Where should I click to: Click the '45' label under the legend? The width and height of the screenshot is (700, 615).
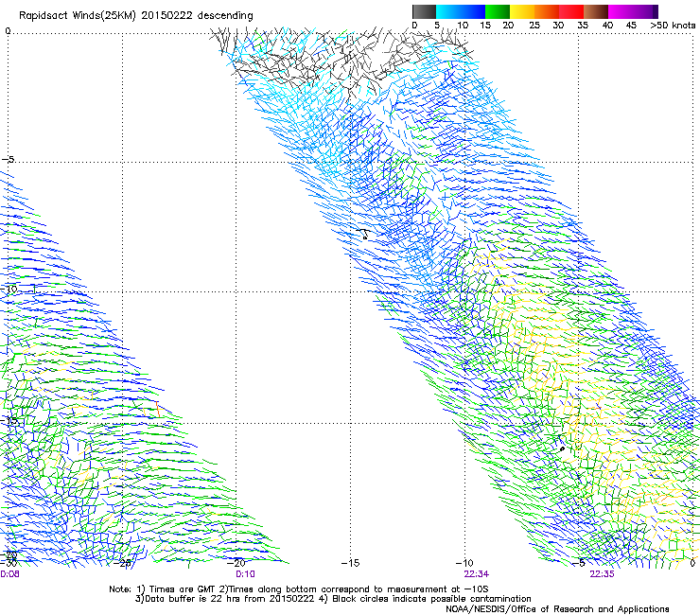pyautogui.click(x=631, y=26)
